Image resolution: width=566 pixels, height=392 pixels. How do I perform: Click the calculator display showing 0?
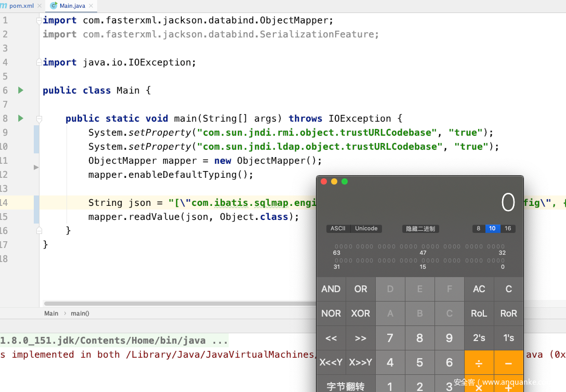(508, 202)
